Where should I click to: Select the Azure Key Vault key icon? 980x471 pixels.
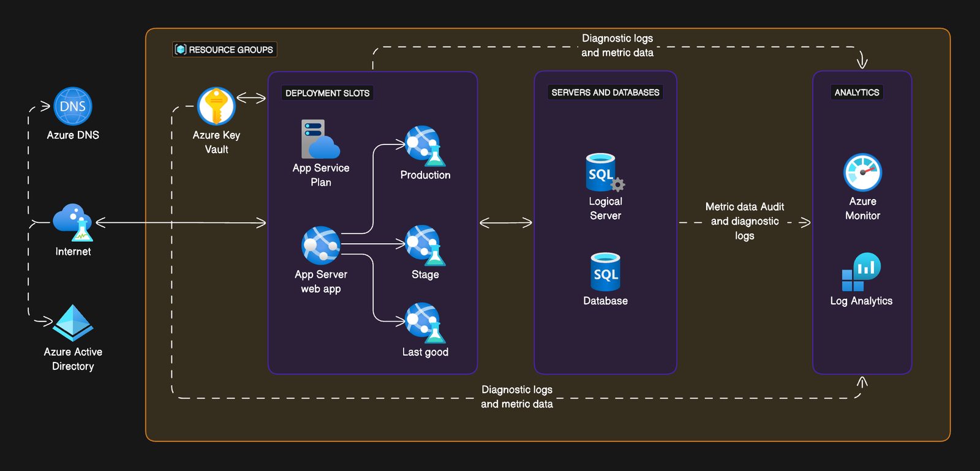click(x=216, y=106)
